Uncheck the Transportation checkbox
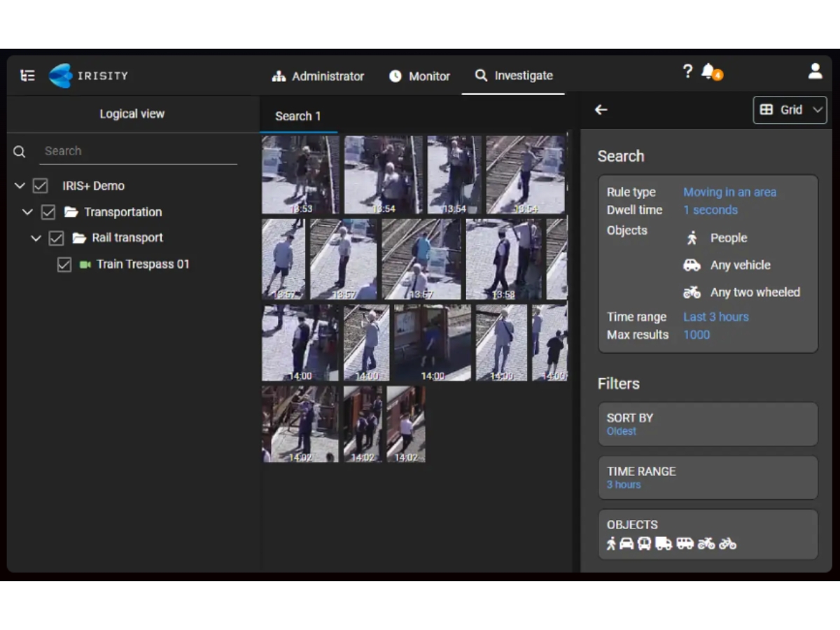 [x=48, y=212]
